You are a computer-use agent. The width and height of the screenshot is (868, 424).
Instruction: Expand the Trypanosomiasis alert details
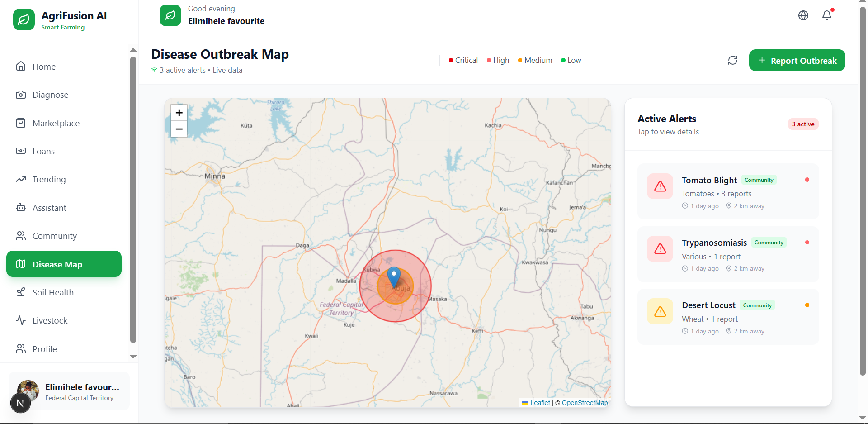pyautogui.click(x=727, y=254)
